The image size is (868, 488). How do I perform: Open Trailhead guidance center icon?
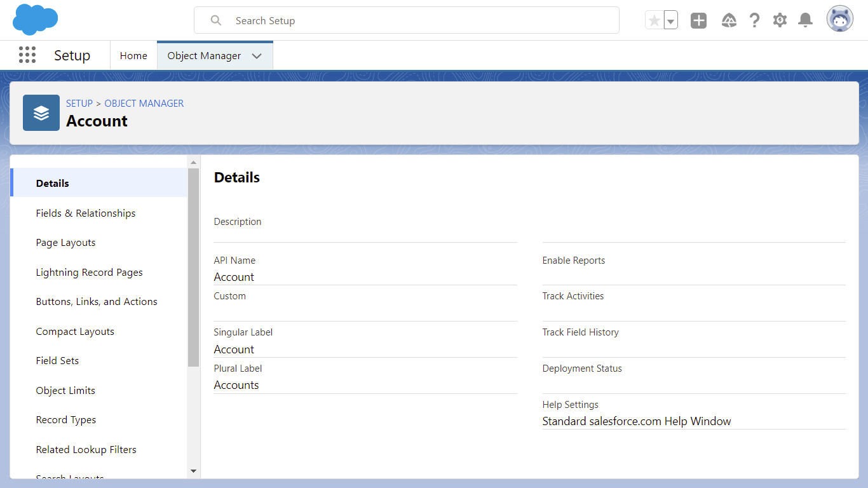(729, 20)
